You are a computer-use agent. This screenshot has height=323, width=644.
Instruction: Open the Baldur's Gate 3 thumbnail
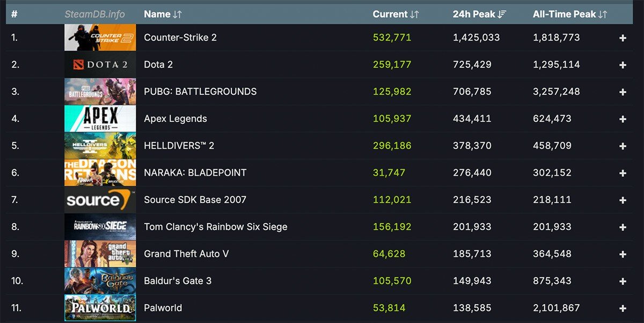point(100,281)
